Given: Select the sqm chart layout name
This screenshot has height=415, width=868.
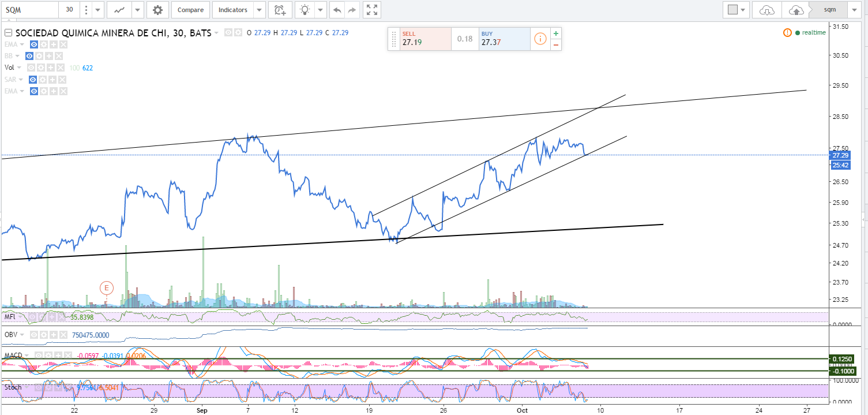Looking at the screenshot, I should coord(828,10).
